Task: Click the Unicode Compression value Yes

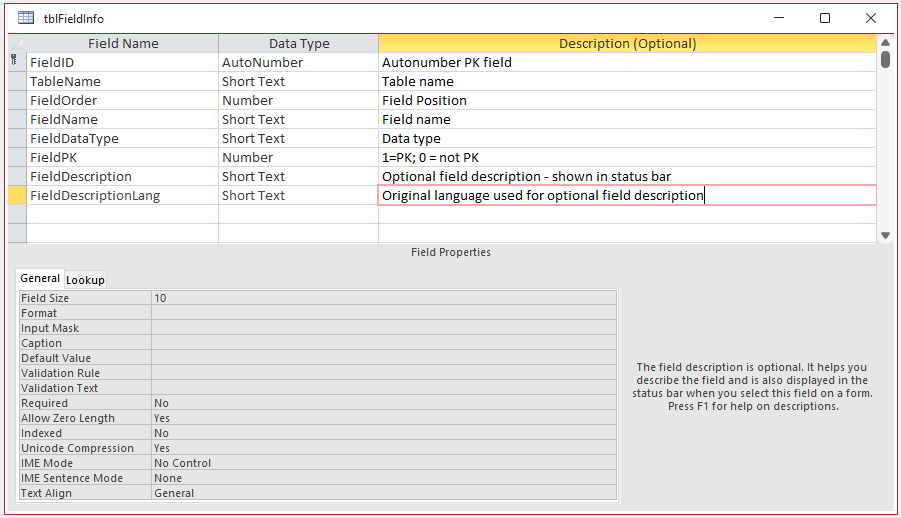Action: (384, 448)
